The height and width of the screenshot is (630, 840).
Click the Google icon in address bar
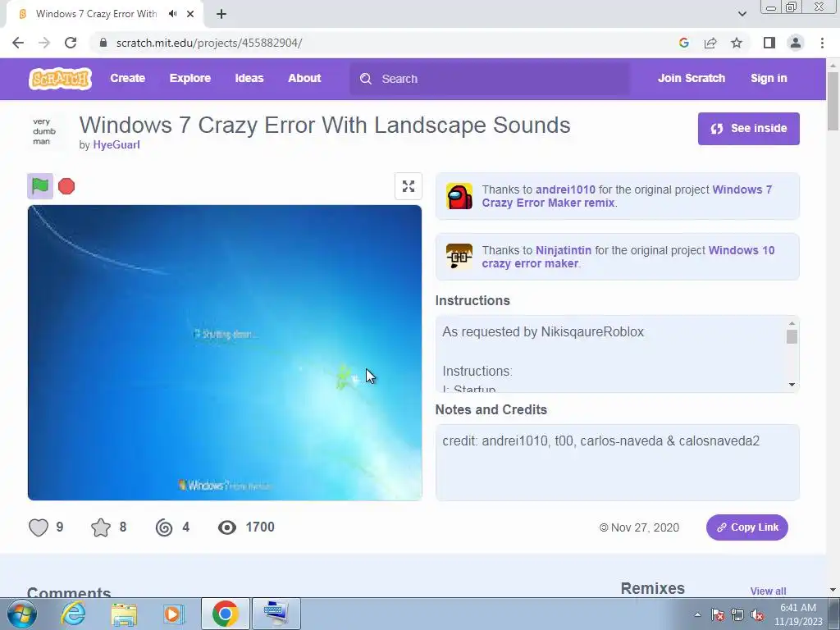click(683, 43)
